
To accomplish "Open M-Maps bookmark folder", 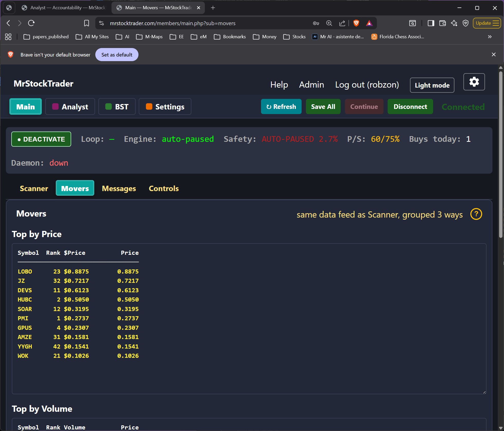I will pyautogui.click(x=149, y=37).
